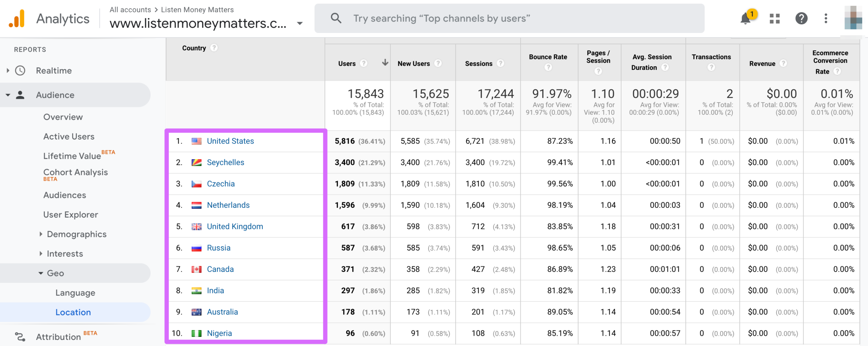Open the account property dropdown arrow
Image resolution: width=868 pixels, height=346 pixels.
click(x=300, y=23)
